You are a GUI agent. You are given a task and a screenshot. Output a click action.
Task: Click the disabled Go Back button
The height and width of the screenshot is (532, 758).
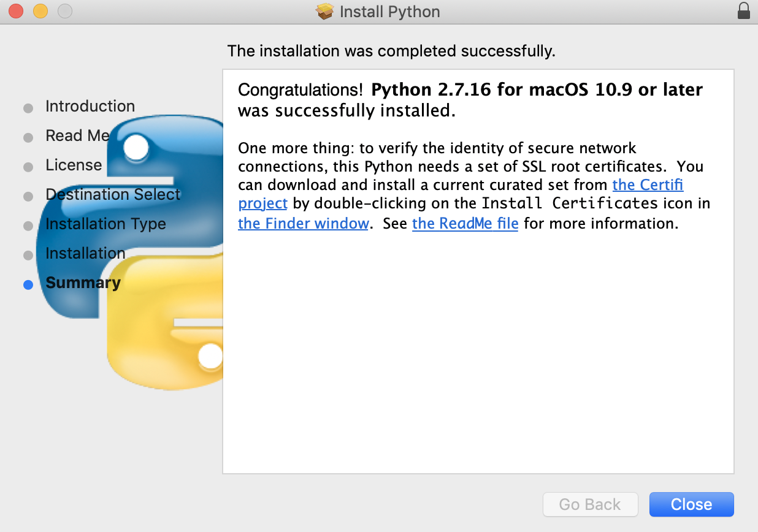590,504
